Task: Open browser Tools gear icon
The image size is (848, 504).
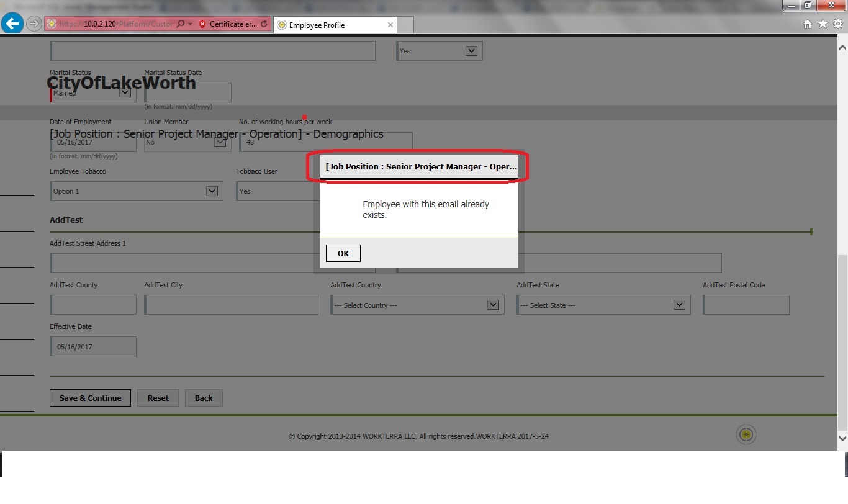Action: 837,24
